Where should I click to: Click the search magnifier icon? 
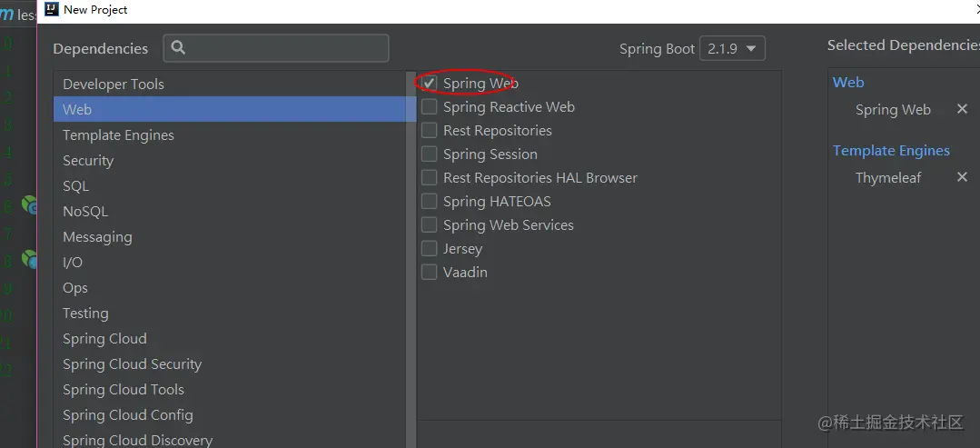click(x=178, y=47)
